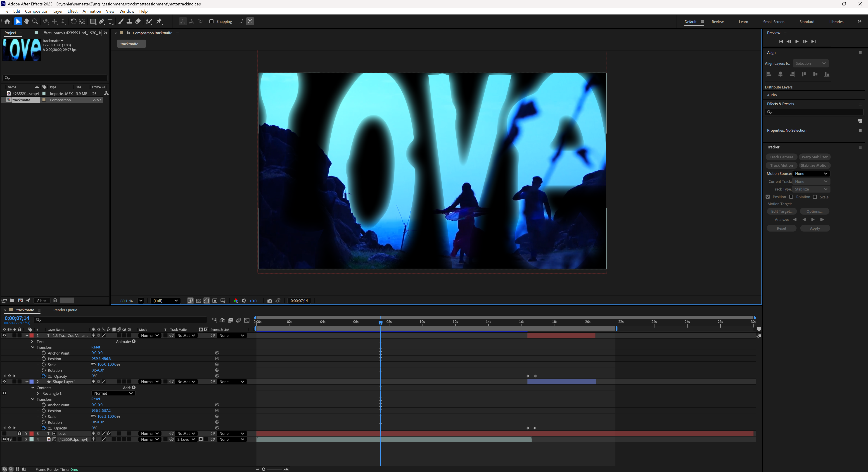The width and height of the screenshot is (868, 472).
Task: Open the Motion Source dropdown
Action: pos(811,174)
